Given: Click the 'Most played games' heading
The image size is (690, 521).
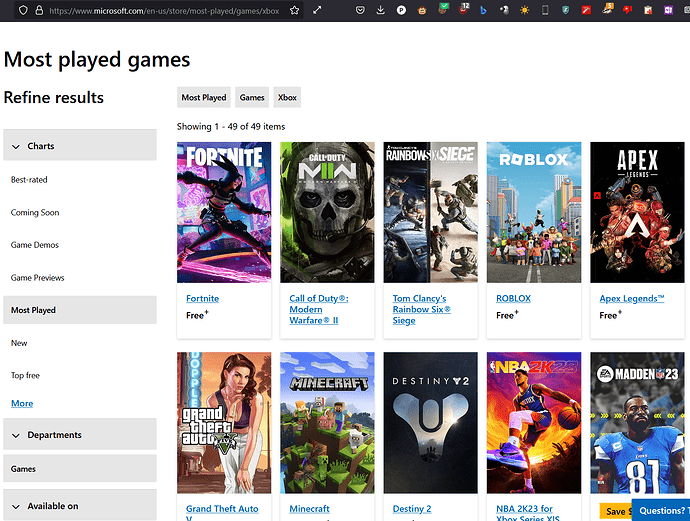Looking at the screenshot, I should point(97,60).
